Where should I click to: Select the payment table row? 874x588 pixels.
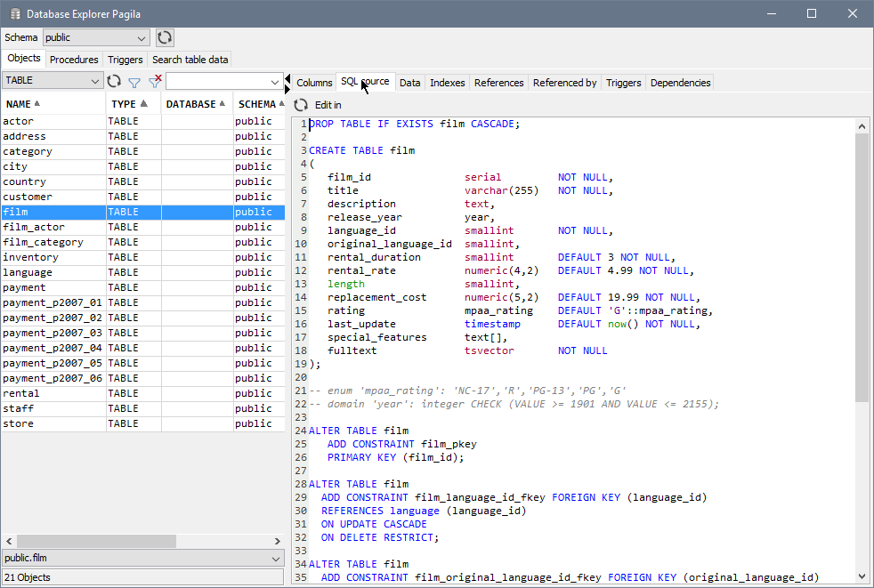click(143, 287)
